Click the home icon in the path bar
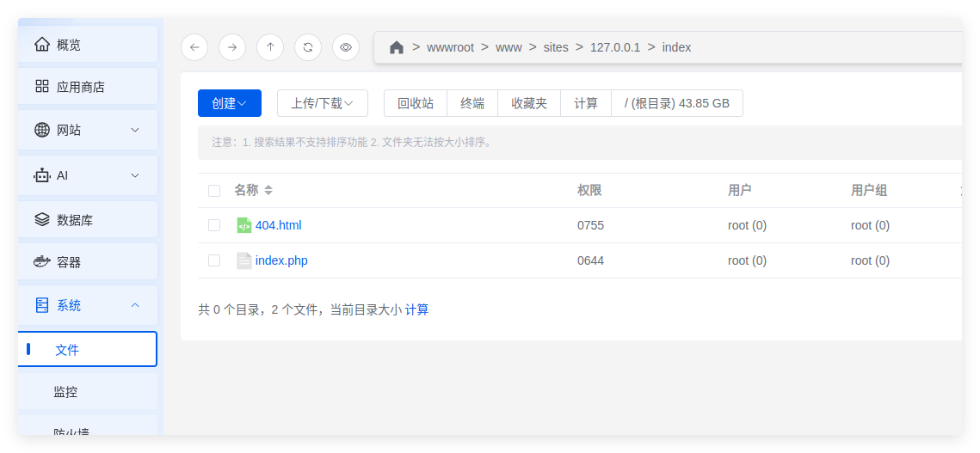This screenshot has height=453, width=980. [397, 47]
